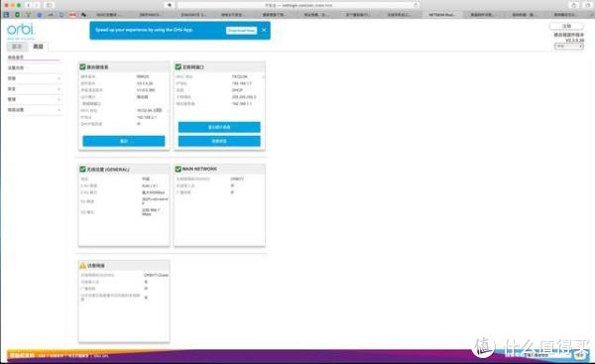595x364 pixels.
Task: Click the Safari back arrow
Action: pos(28,5)
